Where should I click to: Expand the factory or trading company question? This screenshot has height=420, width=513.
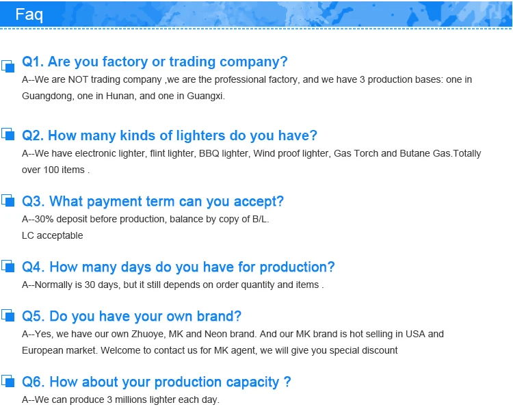coord(155,62)
